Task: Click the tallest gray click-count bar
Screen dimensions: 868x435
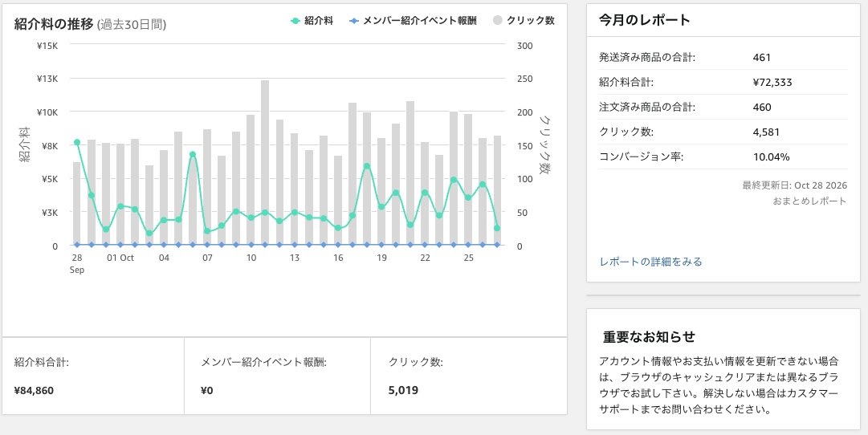Action: point(265,163)
